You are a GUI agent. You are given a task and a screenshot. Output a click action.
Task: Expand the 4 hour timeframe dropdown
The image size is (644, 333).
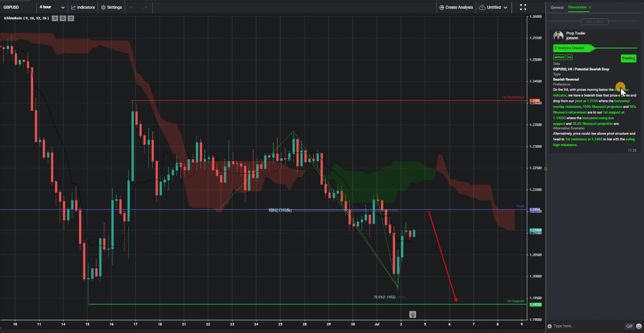(52, 7)
